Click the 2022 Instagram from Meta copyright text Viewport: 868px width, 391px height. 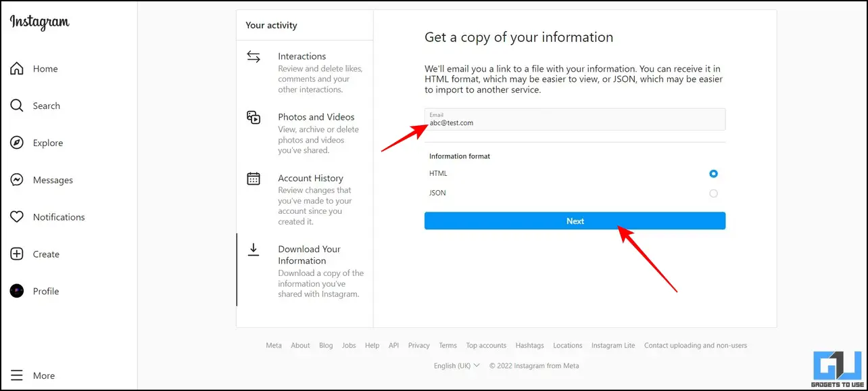[x=534, y=365]
